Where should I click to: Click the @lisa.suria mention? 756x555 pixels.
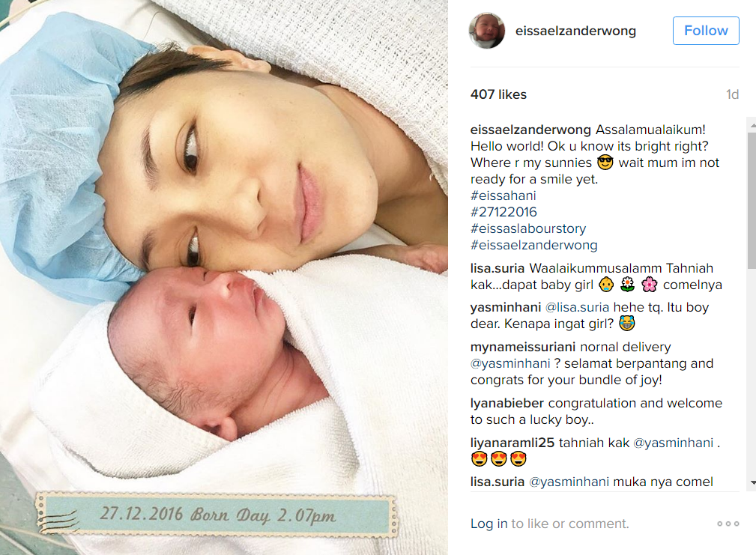coord(577,307)
